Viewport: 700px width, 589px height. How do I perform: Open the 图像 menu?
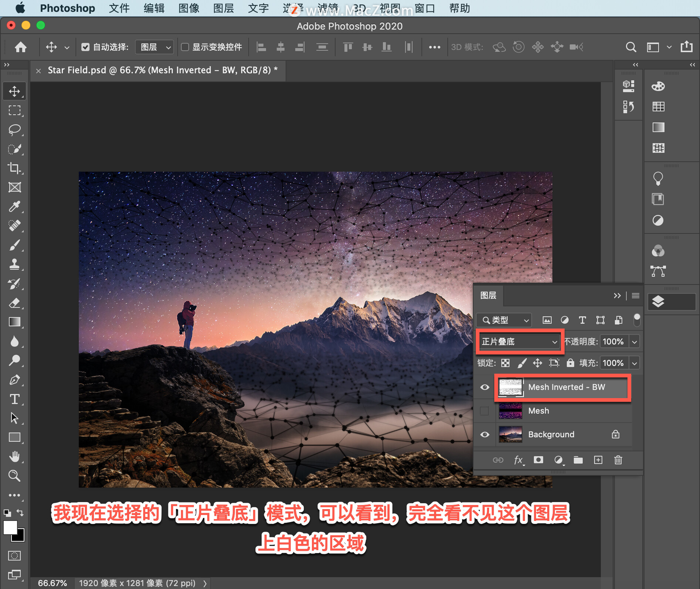click(x=189, y=8)
